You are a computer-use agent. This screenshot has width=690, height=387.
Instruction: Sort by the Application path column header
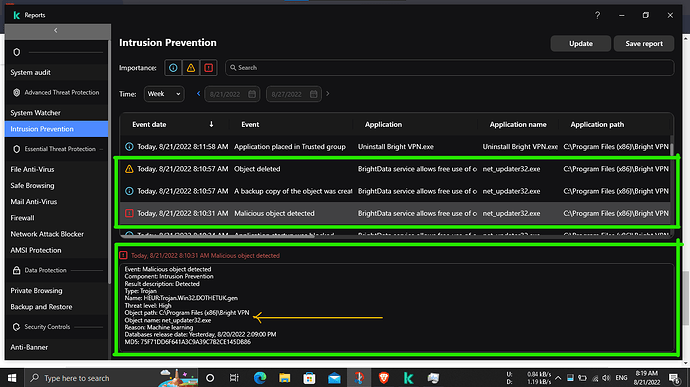pos(597,125)
